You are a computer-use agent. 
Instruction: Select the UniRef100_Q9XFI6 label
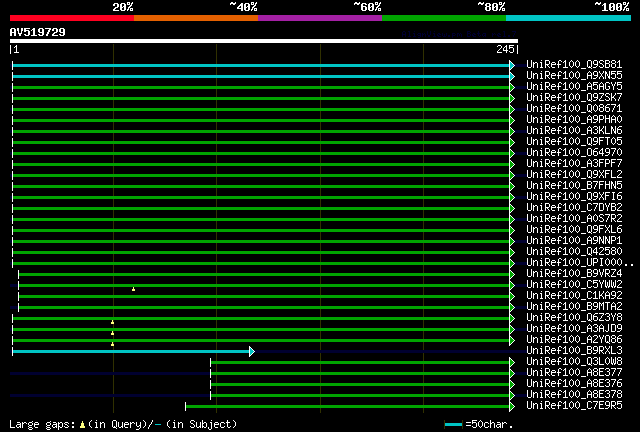[x=574, y=197]
